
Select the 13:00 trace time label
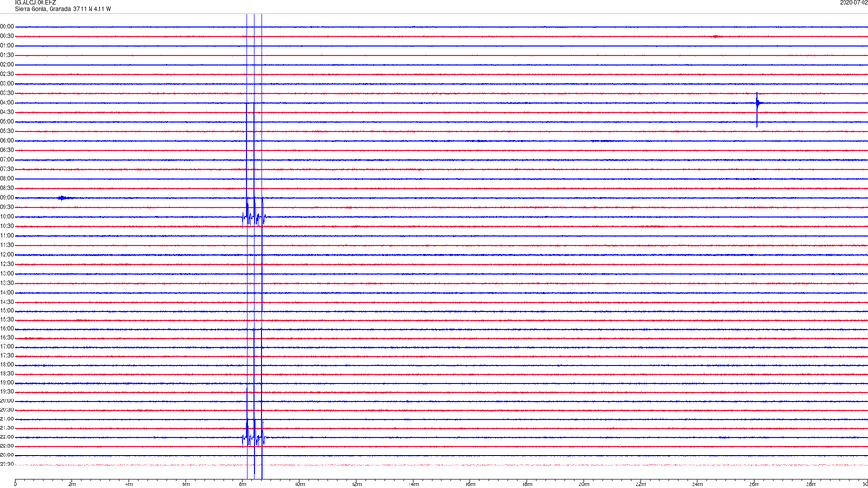pos(7,273)
